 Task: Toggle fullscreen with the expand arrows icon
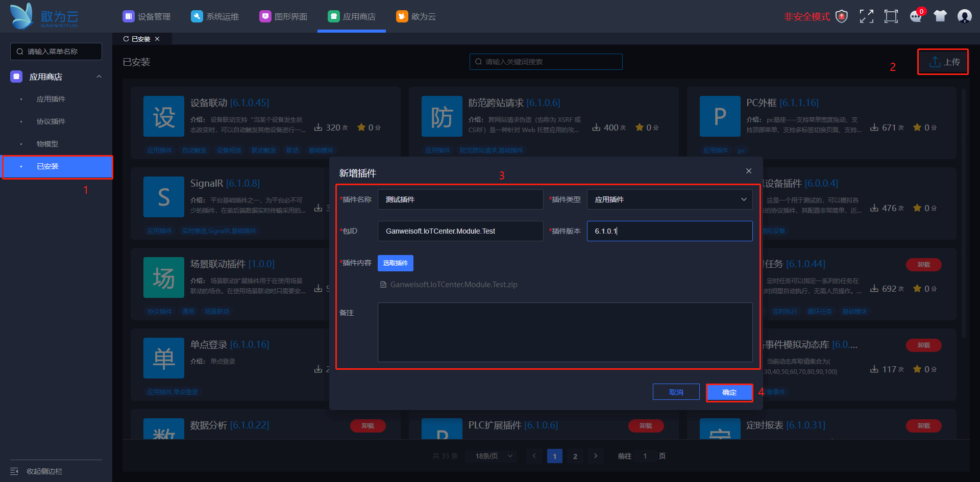[866, 16]
